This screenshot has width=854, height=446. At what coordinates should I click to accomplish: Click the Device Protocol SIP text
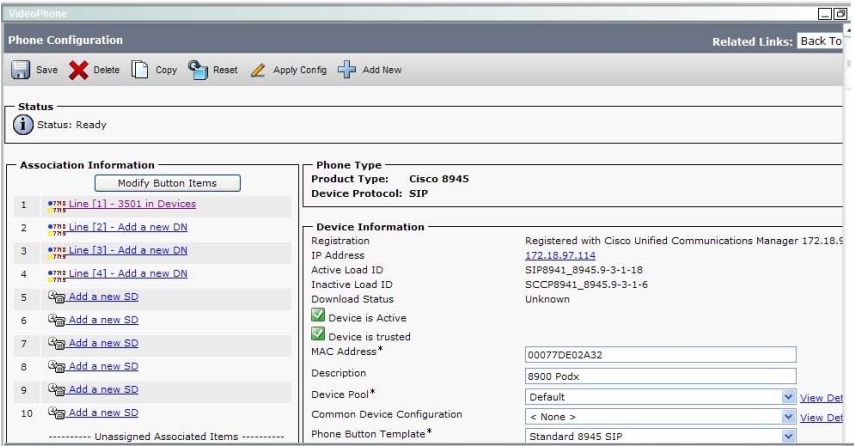point(418,193)
